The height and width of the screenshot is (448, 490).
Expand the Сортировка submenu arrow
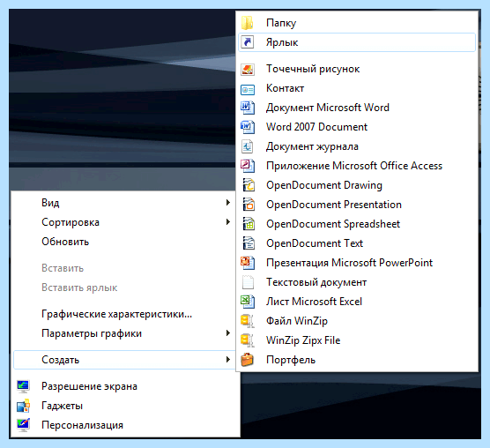(228, 222)
